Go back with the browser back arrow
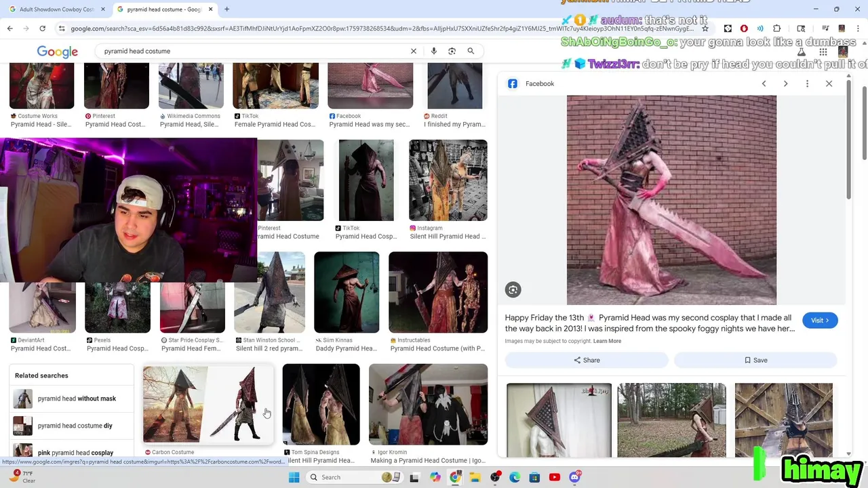This screenshot has height=488, width=868. (x=9, y=28)
